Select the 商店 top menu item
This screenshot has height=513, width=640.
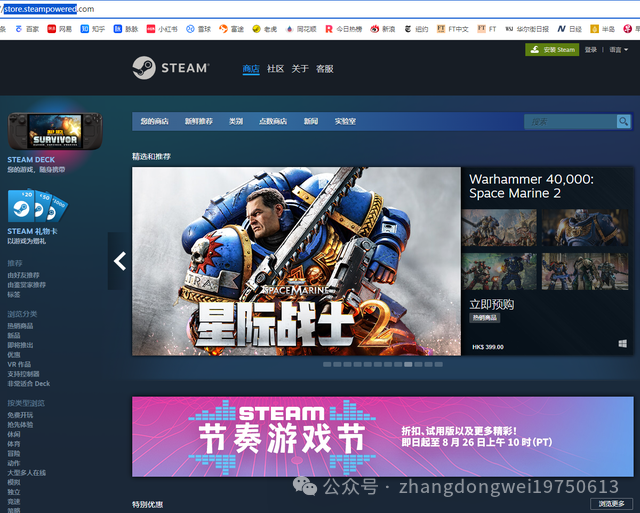(x=251, y=69)
